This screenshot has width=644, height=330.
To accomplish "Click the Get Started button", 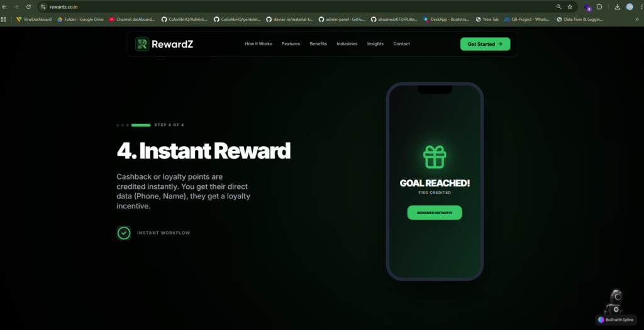I will click(x=485, y=44).
